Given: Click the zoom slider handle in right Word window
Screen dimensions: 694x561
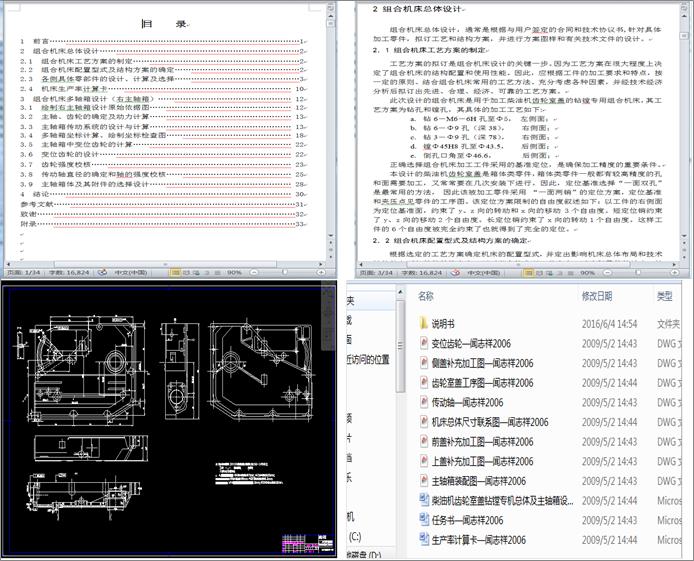Looking at the screenshot, I should click(x=638, y=273).
